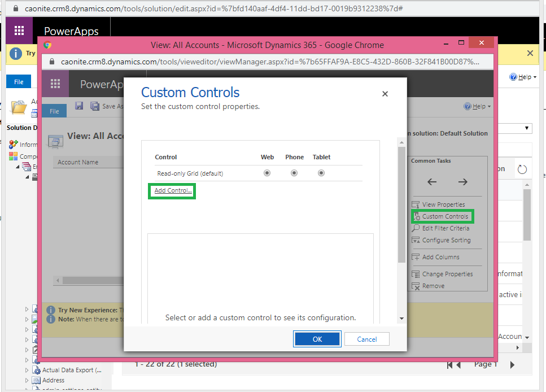Click Cancel in Custom Controls dialog
This screenshot has width=546, height=392.
366,339
